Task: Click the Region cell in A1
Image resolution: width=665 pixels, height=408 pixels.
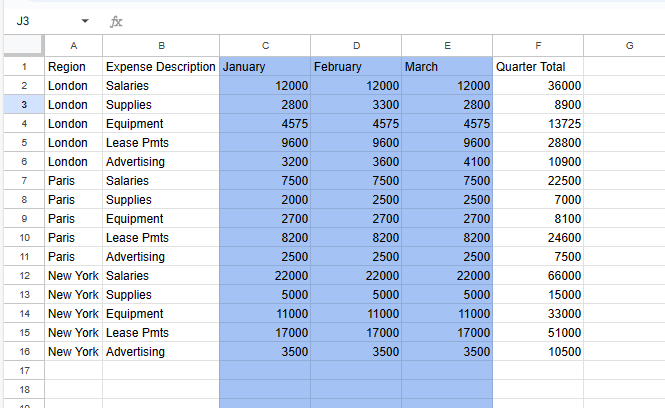Action: pos(74,67)
